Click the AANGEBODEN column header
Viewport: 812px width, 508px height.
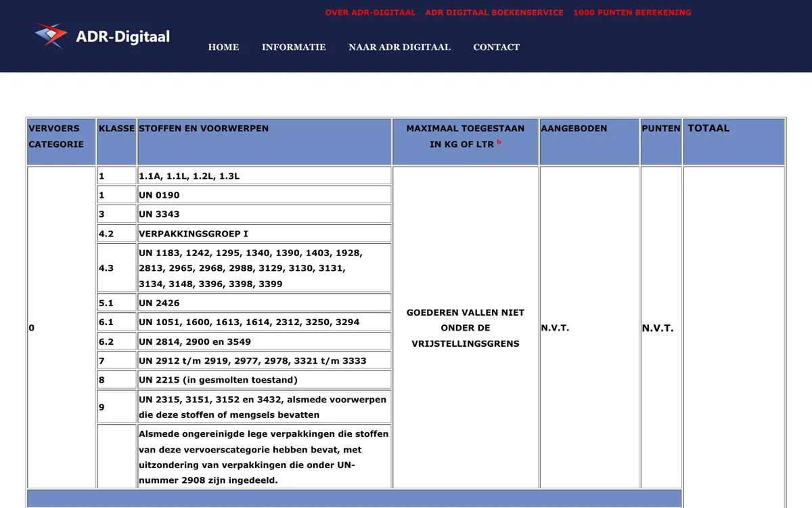[589, 142]
